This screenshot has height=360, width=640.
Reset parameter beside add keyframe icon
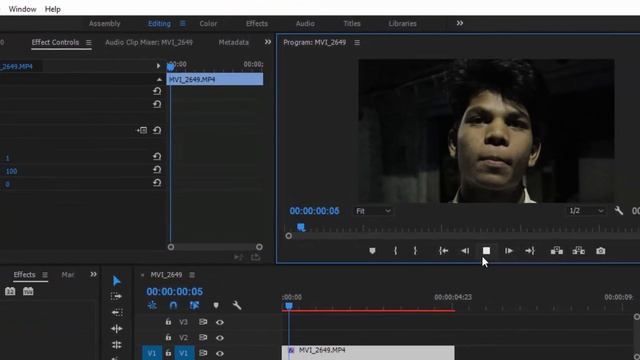pos(157,131)
